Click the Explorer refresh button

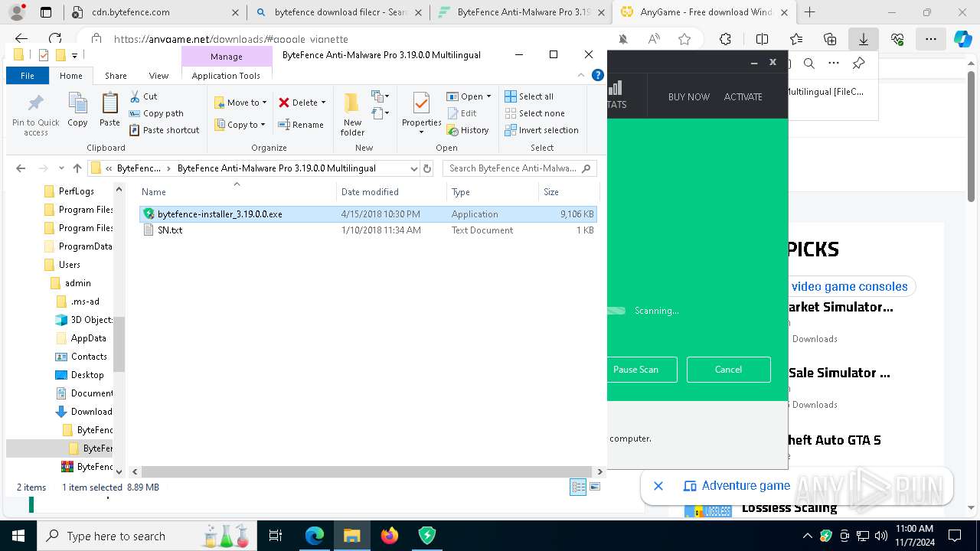click(427, 168)
